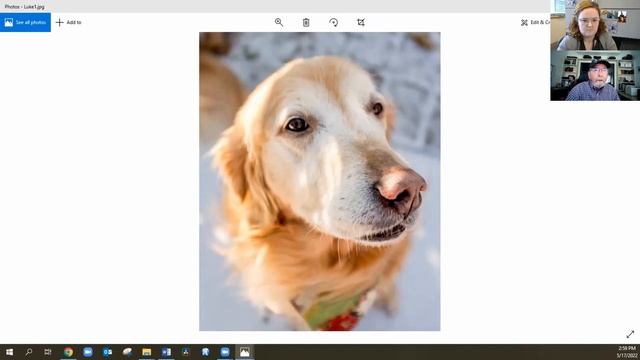Open the second Zoom meeting taskbar icon
The image size is (640, 360).
coord(225,352)
